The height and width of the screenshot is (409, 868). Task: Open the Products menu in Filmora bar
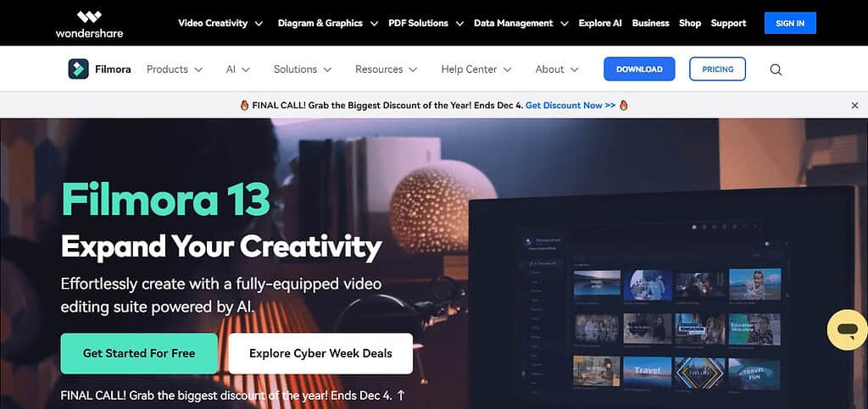[x=175, y=69]
